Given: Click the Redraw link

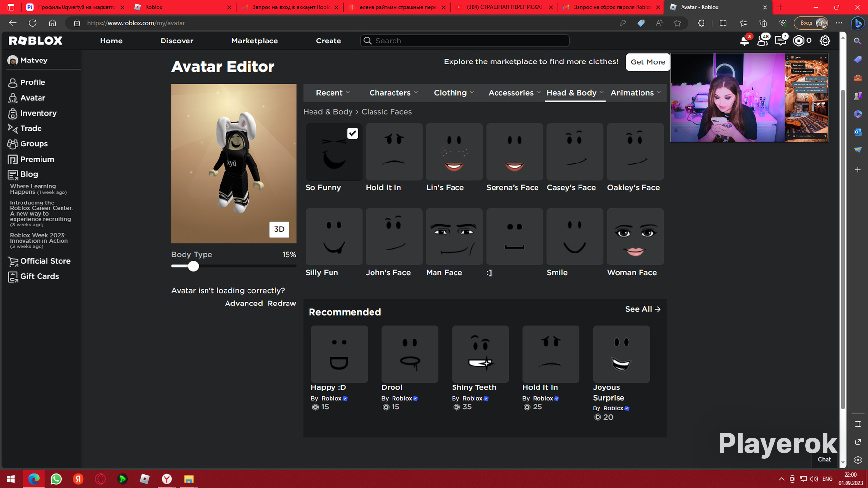Looking at the screenshot, I should coord(282,304).
